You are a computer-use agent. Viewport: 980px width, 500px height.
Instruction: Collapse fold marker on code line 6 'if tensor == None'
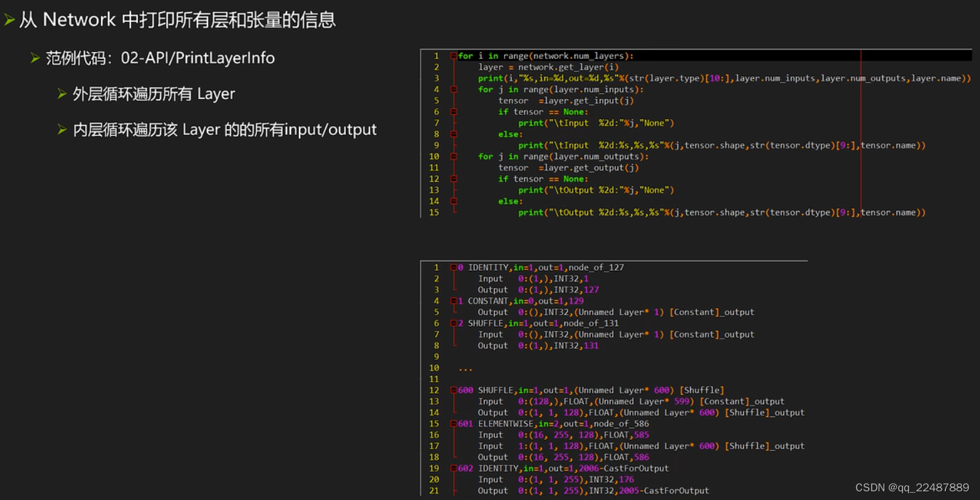click(x=454, y=112)
